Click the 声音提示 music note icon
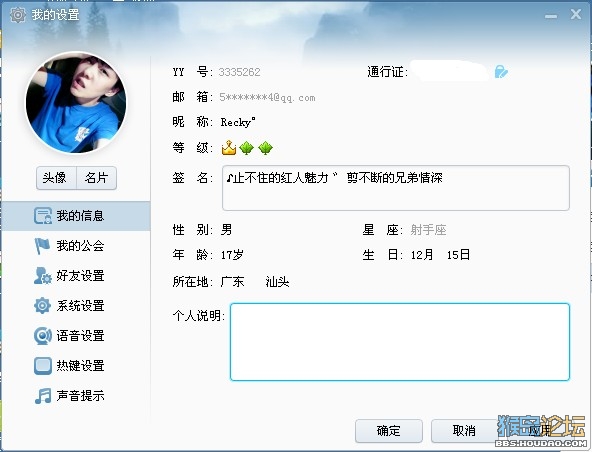Viewport: 592px width, 452px height. coord(43,396)
